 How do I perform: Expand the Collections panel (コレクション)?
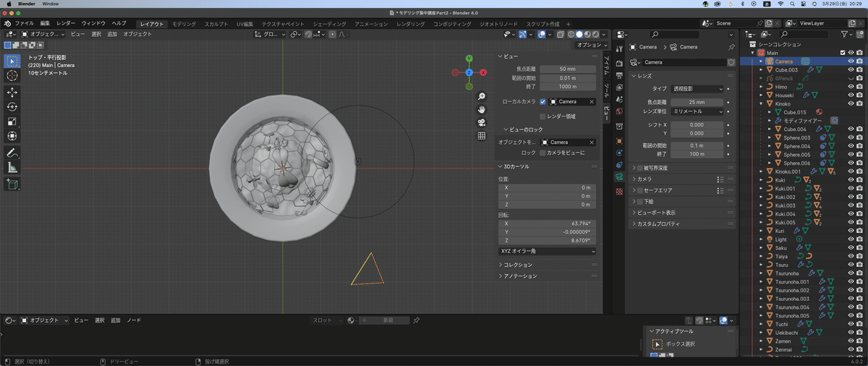(518, 265)
